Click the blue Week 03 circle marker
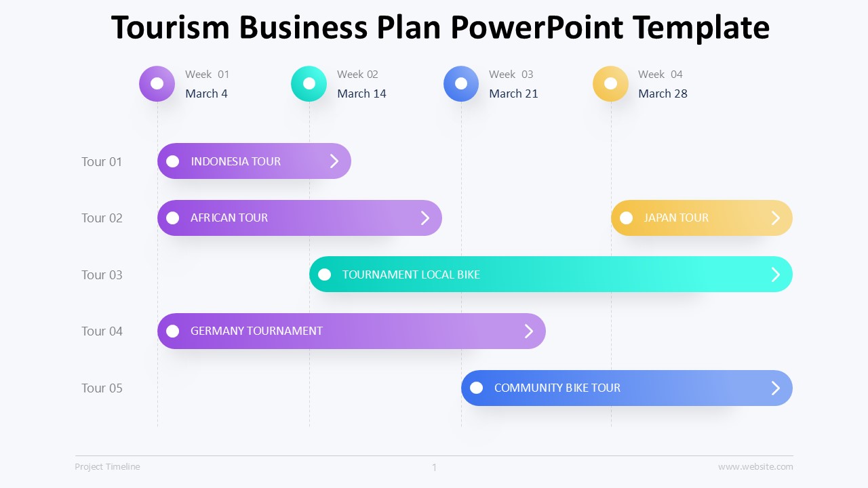This screenshot has width=868, height=488. 461,83
